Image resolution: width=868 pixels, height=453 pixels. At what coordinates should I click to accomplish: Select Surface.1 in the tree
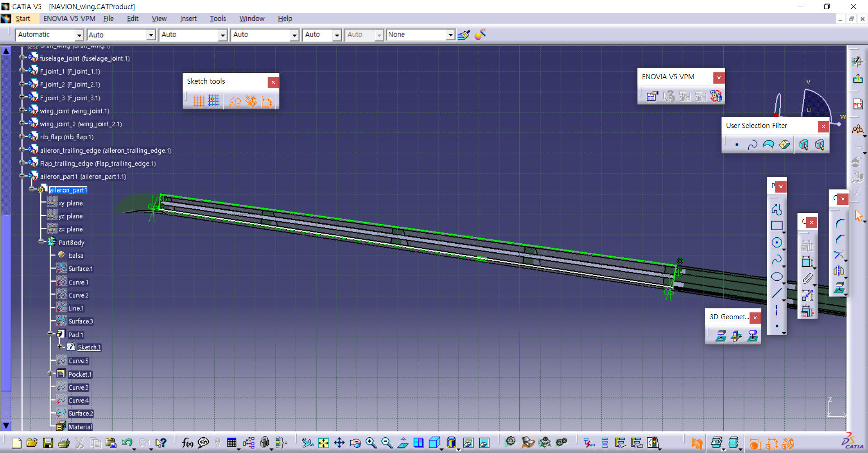(x=80, y=269)
